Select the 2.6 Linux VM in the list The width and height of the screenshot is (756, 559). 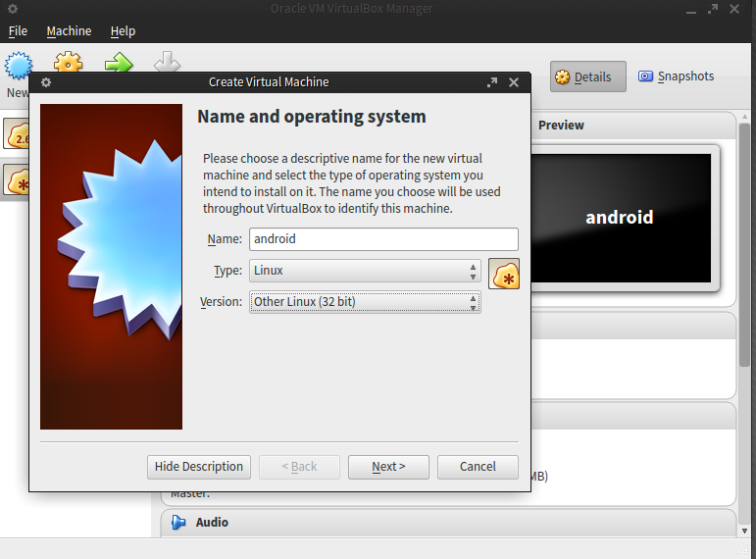(16, 133)
